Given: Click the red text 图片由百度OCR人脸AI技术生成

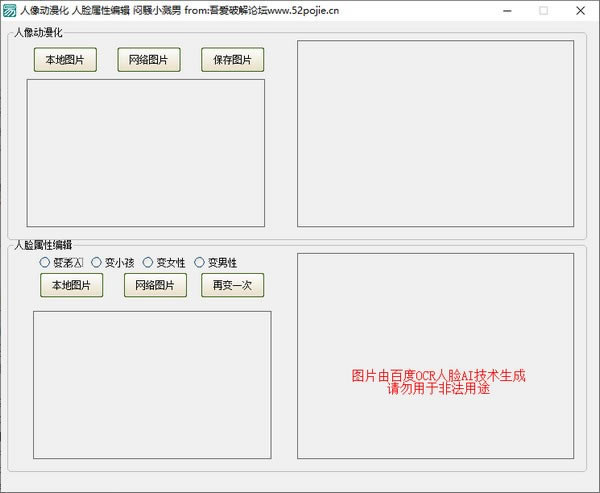Looking at the screenshot, I should coord(439,376).
